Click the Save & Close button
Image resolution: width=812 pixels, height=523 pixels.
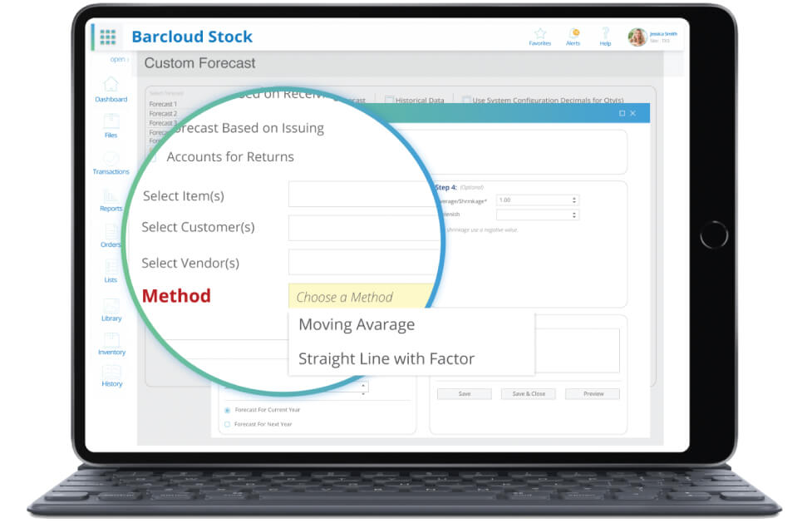coord(529,394)
